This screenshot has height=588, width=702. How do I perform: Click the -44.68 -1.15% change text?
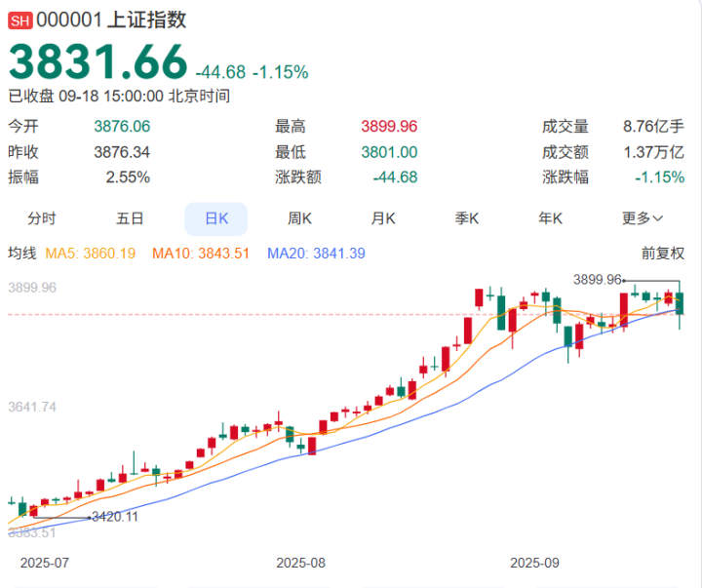point(253,72)
